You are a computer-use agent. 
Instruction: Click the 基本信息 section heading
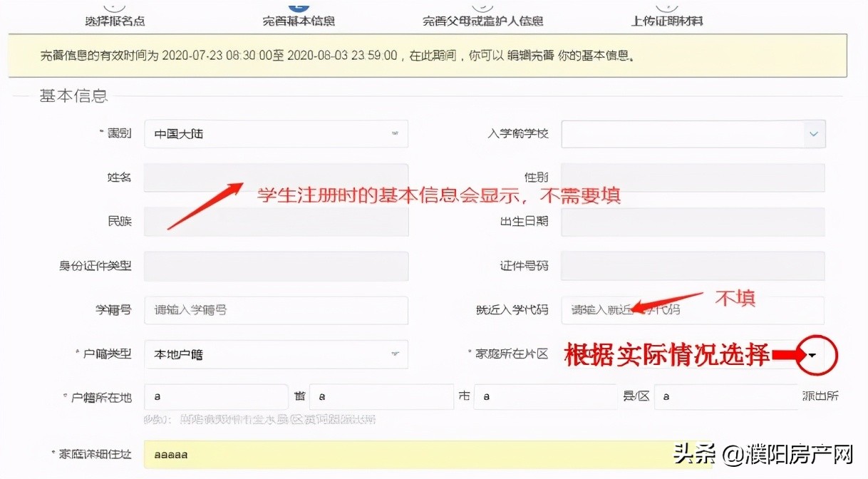[73, 96]
